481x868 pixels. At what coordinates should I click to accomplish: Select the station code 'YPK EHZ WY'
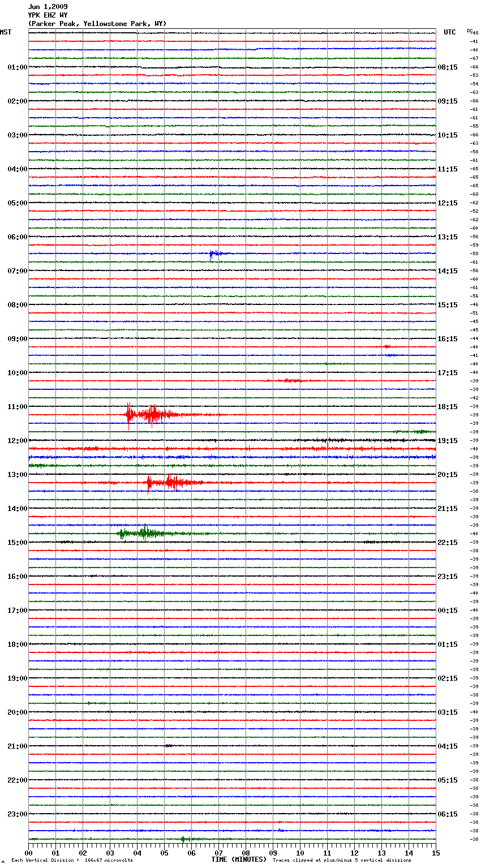(x=48, y=15)
